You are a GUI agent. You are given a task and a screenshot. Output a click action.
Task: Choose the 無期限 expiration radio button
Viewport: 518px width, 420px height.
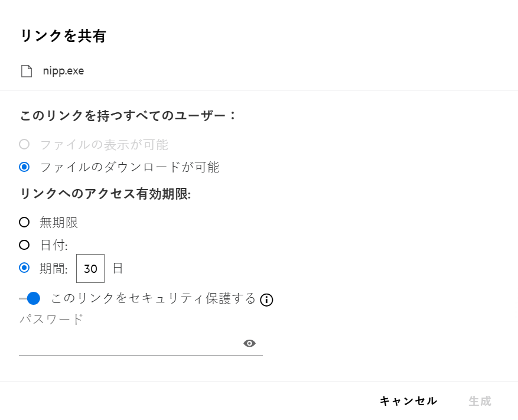[x=24, y=223]
